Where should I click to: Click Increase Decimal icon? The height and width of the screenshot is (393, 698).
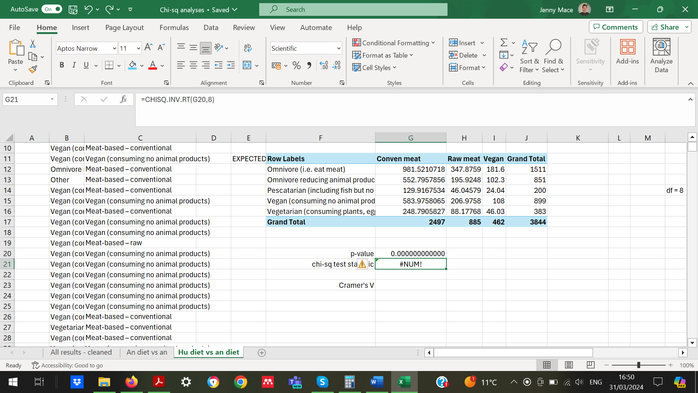324,66
